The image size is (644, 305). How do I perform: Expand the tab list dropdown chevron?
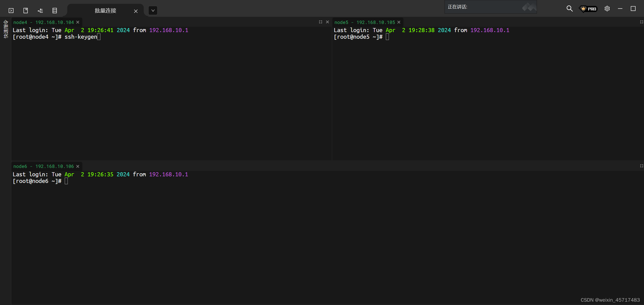pyautogui.click(x=153, y=10)
